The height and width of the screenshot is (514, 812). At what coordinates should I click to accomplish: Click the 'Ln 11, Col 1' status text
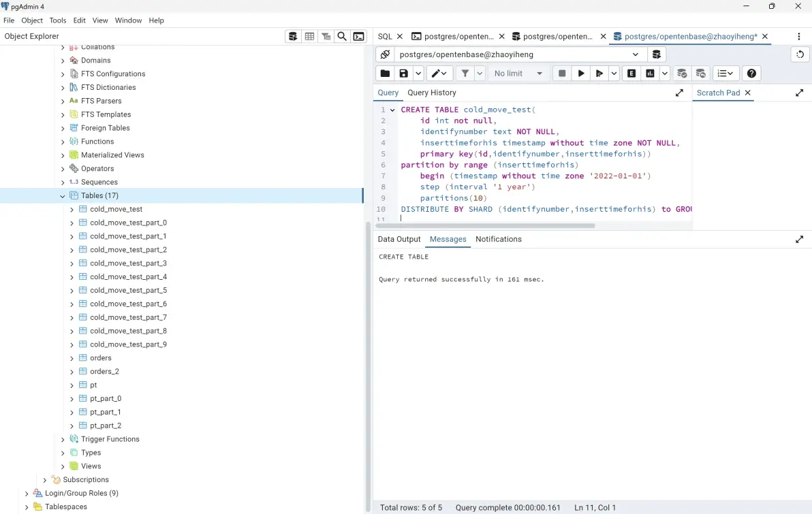pyautogui.click(x=595, y=508)
